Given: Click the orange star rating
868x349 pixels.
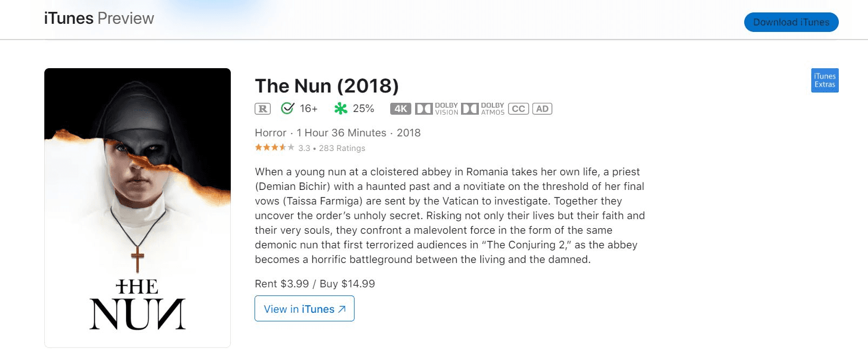Looking at the screenshot, I should [275, 147].
